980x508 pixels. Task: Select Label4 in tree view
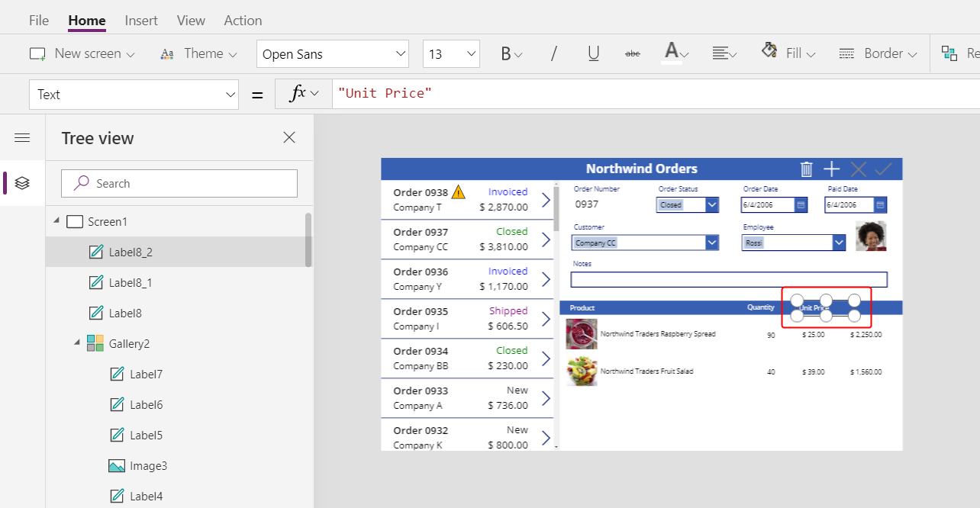pyautogui.click(x=146, y=496)
